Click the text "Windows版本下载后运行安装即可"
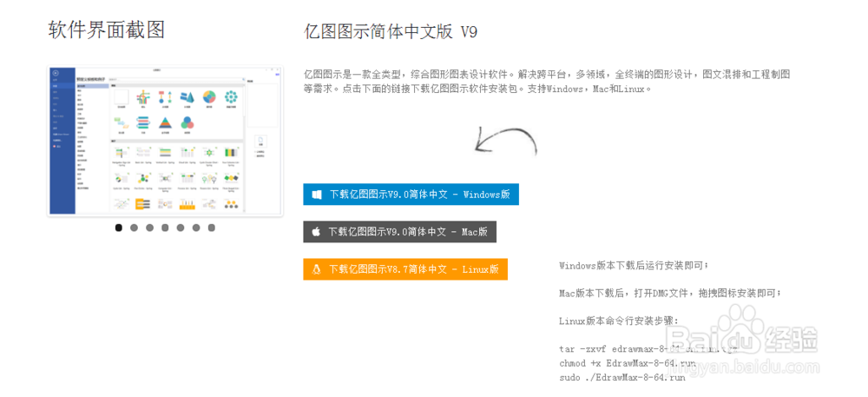Screen dimensions: 868x397 pyautogui.click(x=632, y=265)
